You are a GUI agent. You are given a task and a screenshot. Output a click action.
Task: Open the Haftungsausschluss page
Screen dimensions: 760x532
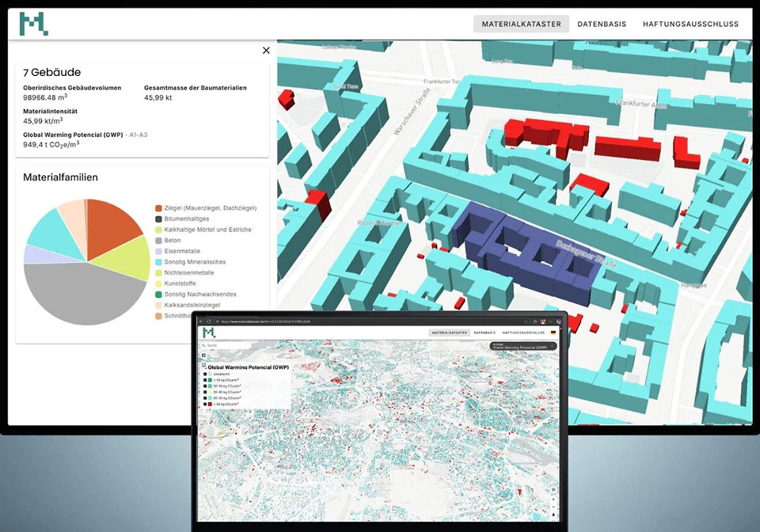tap(690, 24)
